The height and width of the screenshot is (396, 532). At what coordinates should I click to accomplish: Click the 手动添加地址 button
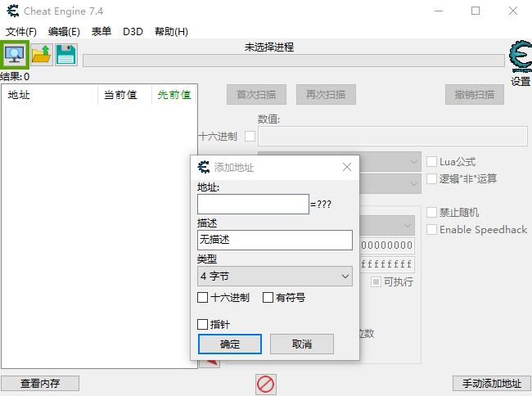pyautogui.click(x=492, y=384)
